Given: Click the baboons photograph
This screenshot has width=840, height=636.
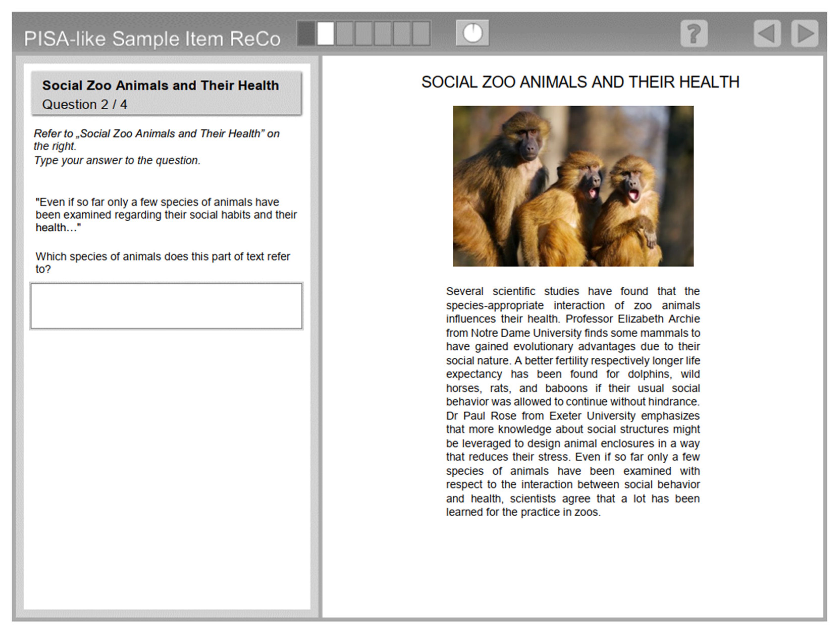Looking at the screenshot, I should (x=573, y=186).
